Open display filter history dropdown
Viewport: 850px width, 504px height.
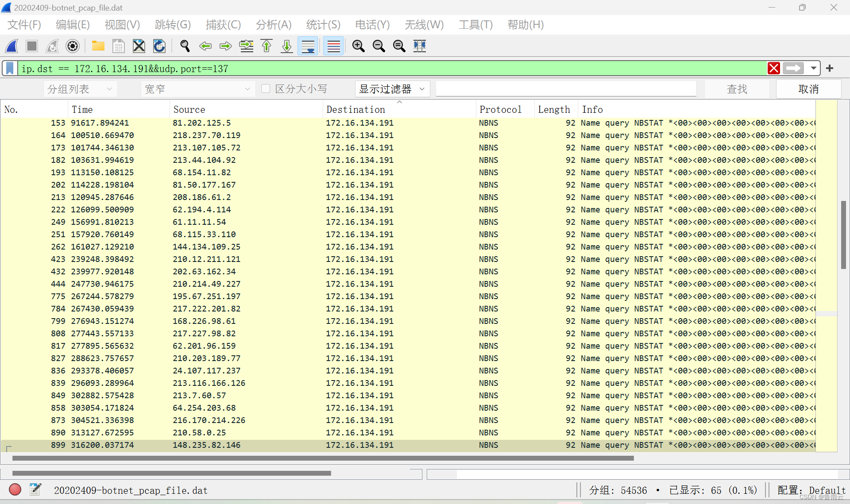point(813,68)
